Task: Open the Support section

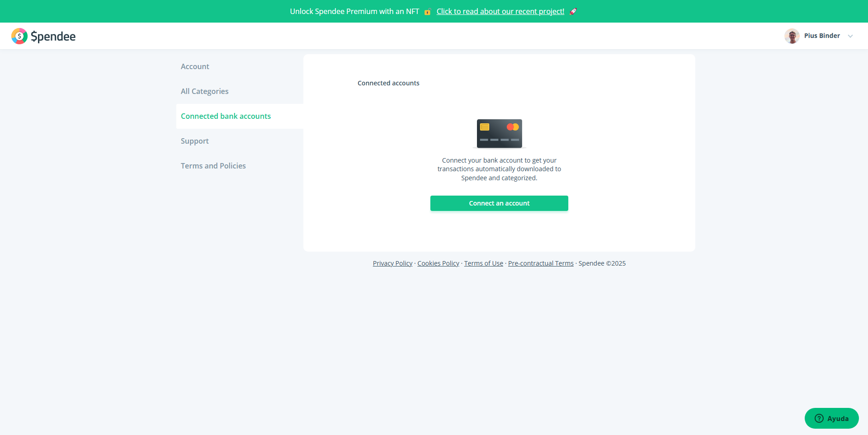Action: (194, 141)
